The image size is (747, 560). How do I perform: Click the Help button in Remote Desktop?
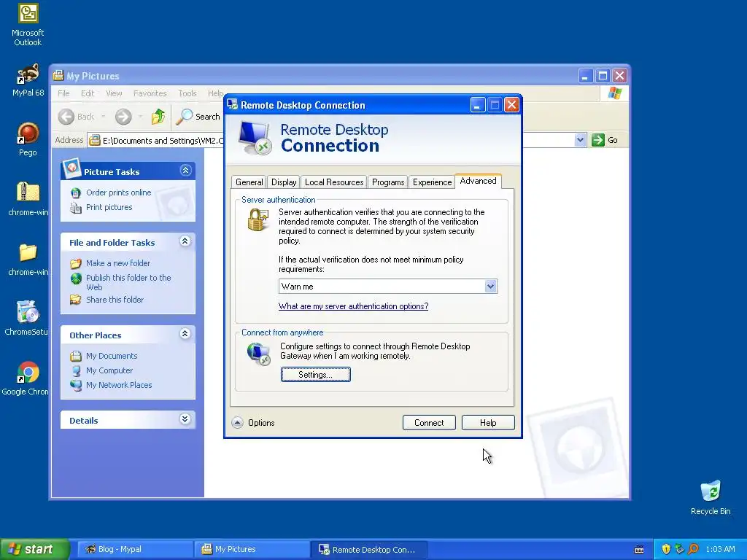pos(488,423)
